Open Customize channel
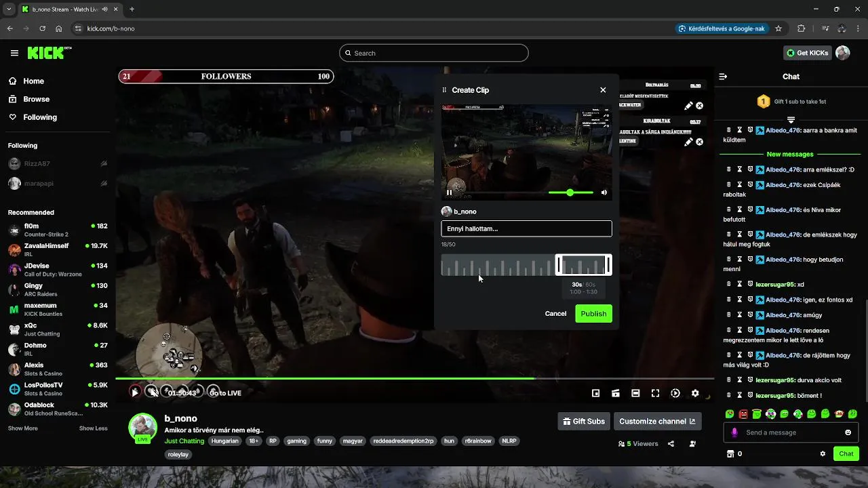 point(657,421)
